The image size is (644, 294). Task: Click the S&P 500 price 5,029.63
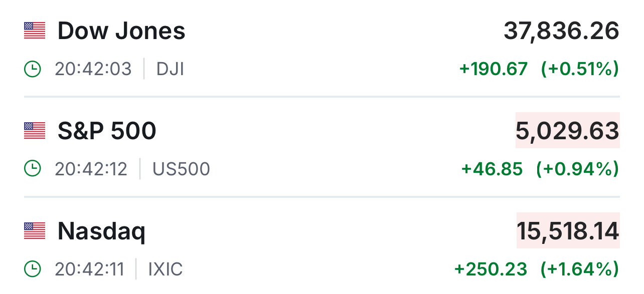(567, 131)
